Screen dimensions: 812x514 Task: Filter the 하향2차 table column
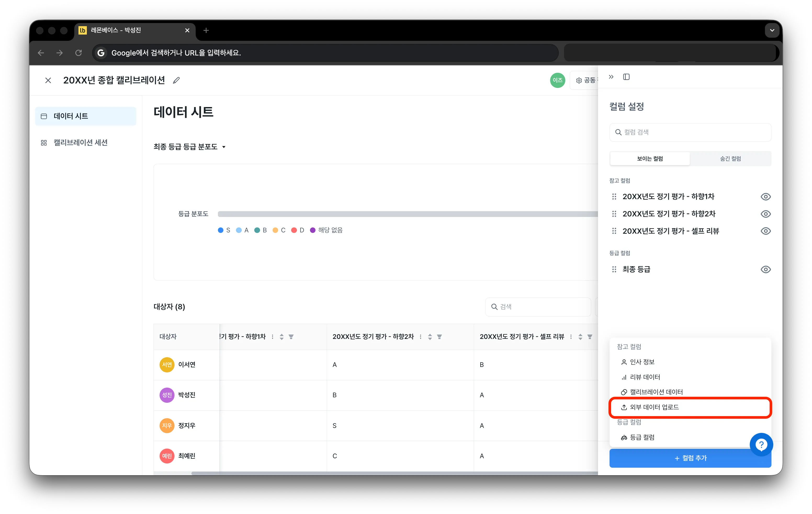coord(439,337)
